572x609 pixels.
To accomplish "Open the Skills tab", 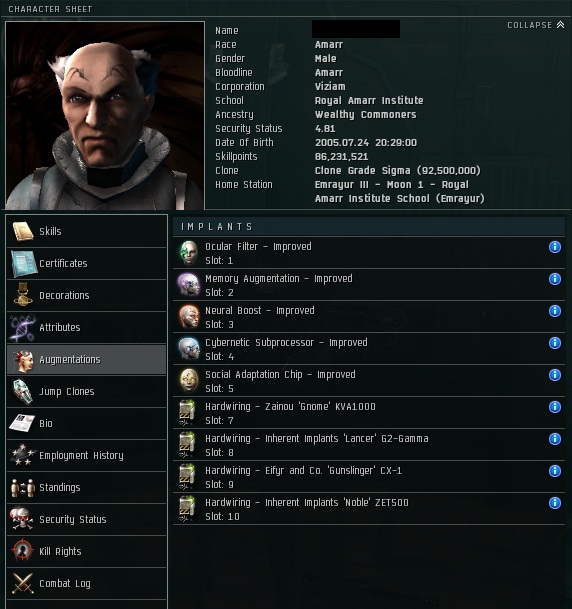I will pyautogui.click(x=87, y=231).
